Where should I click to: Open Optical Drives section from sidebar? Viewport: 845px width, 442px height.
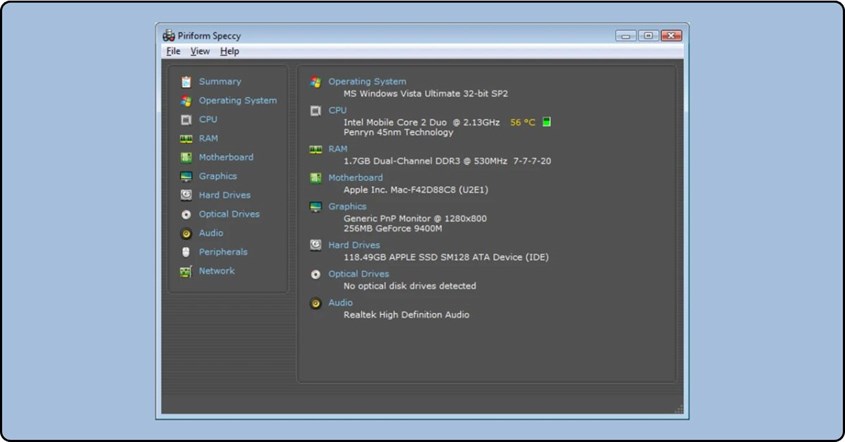click(x=229, y=214)
